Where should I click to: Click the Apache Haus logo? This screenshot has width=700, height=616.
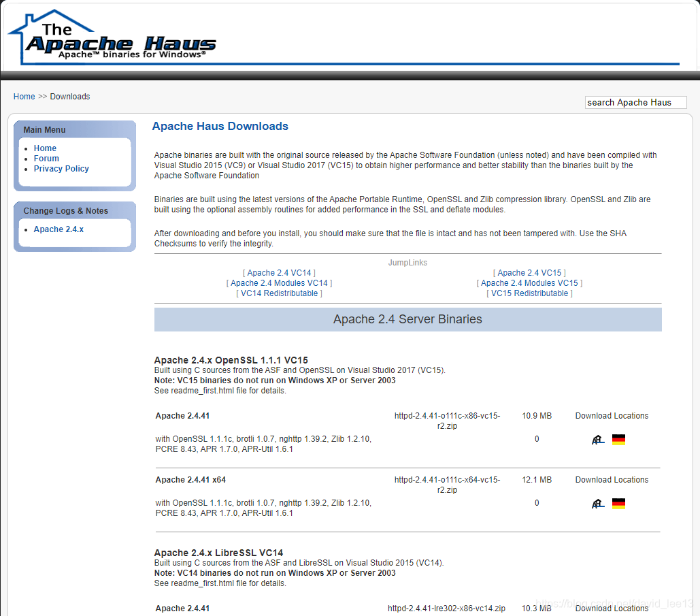pyautogui.click(x=112, y=37)
